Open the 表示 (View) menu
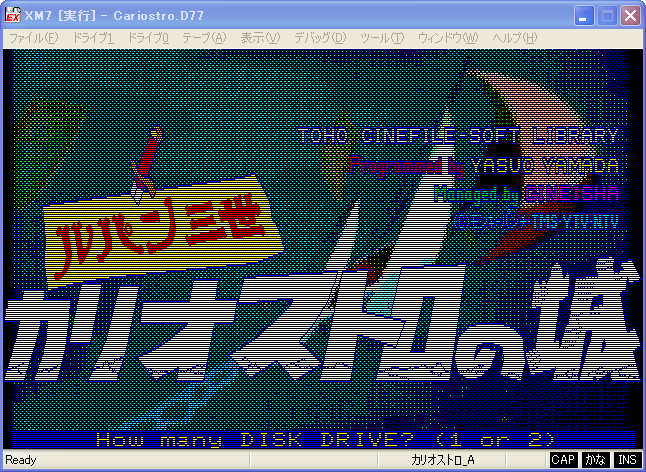The width and height of the screenshot is (646, 472). [259, 38]
